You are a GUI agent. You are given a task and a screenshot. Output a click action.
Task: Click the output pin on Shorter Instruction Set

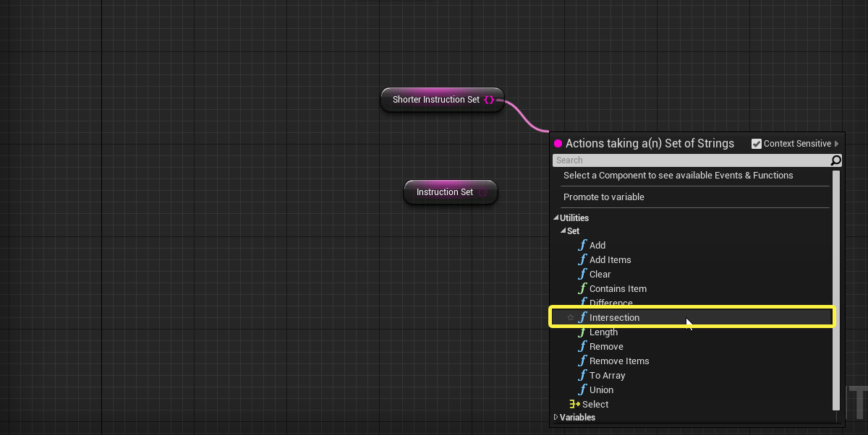(x=490, y=100)
